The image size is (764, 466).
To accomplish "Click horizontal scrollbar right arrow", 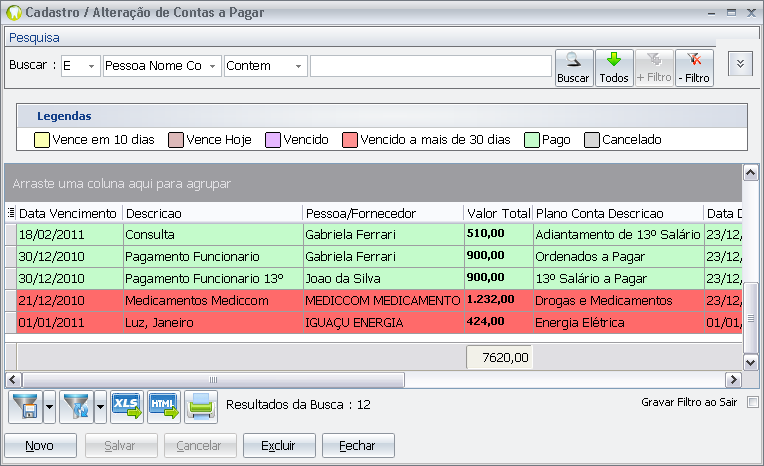I will point(733,380).
